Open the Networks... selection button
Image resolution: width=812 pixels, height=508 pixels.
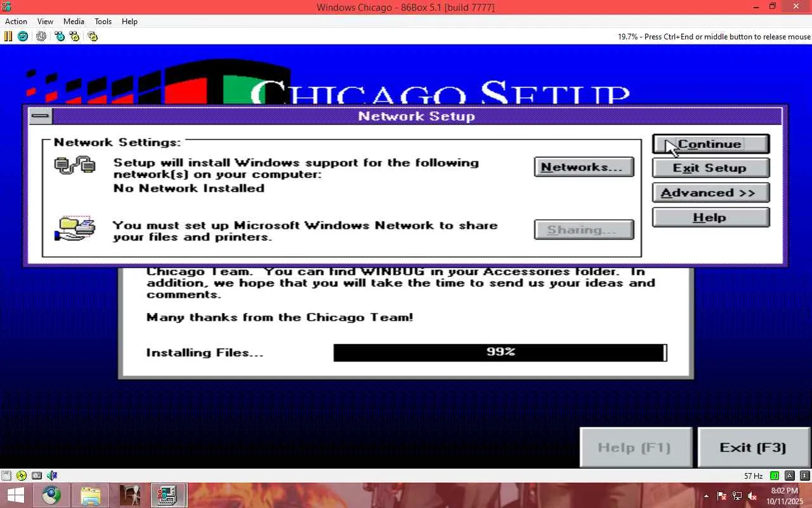[584, 167]
